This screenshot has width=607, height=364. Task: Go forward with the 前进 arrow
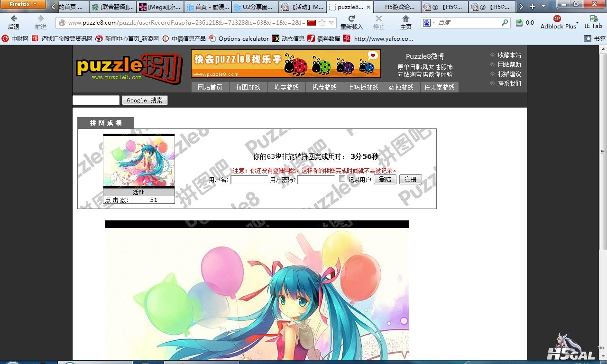click(41, 22)
